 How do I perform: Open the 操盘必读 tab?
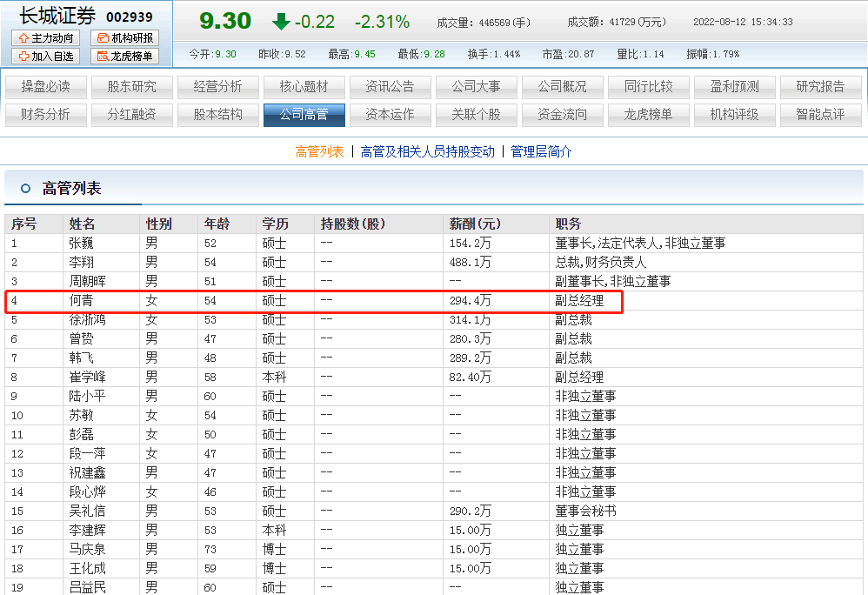coord(46,87)
